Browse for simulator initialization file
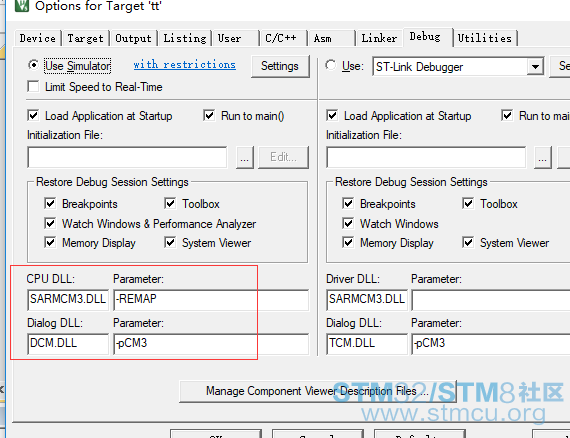Viewport: 570px width, 438px height. pos(245,157)
